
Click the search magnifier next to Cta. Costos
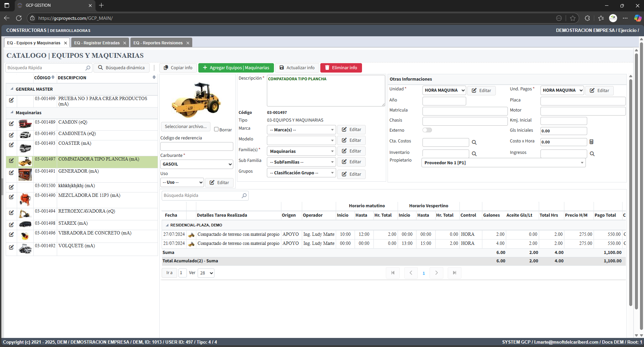point(474,142)
